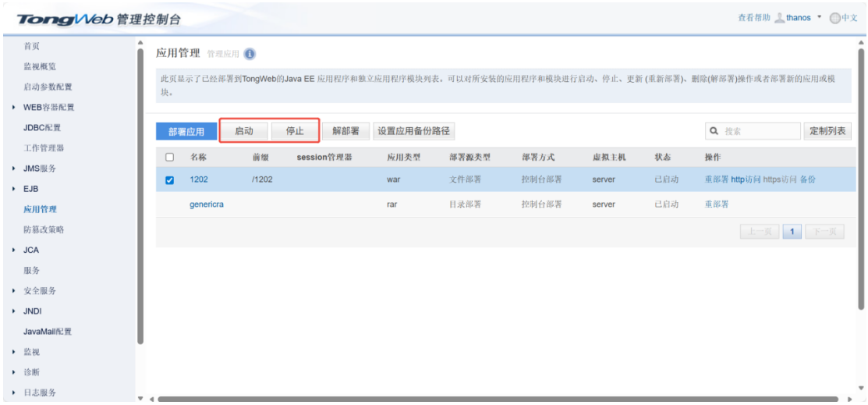
Task: Toggle the select-all checkbox in table header
Action: [169, 157]
